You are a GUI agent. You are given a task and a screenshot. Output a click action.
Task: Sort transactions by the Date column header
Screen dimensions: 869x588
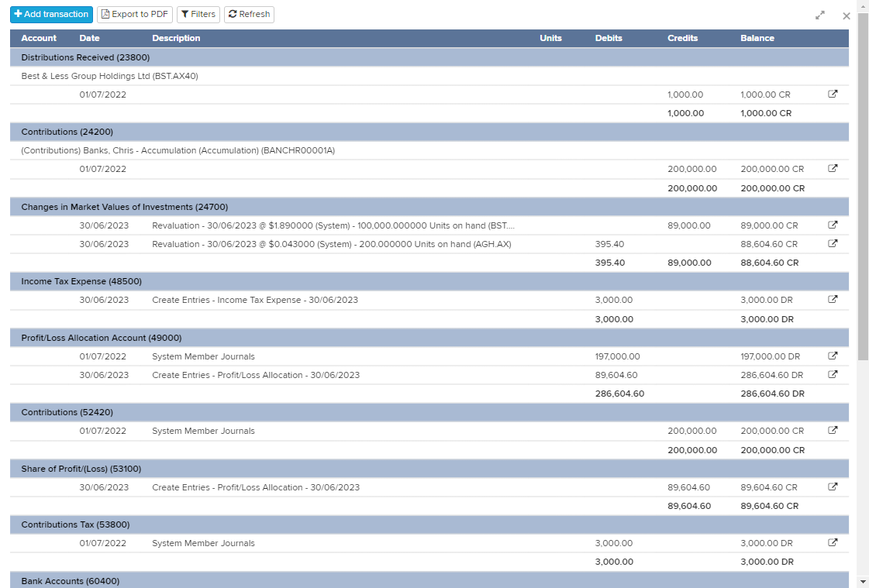(x=88, y=38)
